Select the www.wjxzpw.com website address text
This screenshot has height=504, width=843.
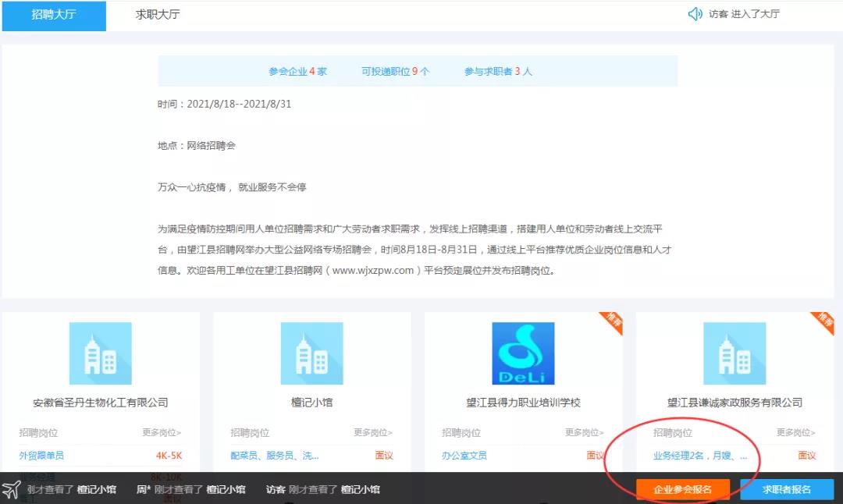373,270
